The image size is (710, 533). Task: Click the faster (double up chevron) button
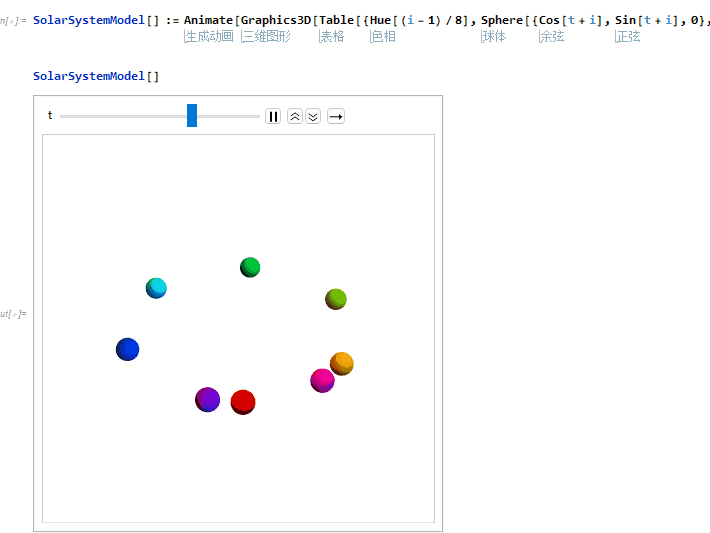(x=295, y=116)
